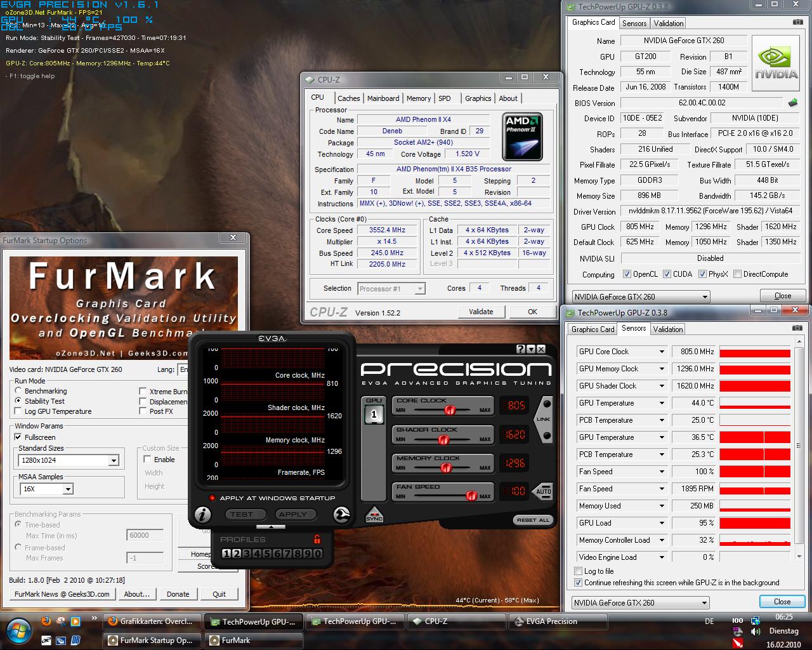Image resolution: width=812 pixels, height=650 pixels.
Task: Enable Post FX checkbox in FurMark
Action: click(143, 411)
